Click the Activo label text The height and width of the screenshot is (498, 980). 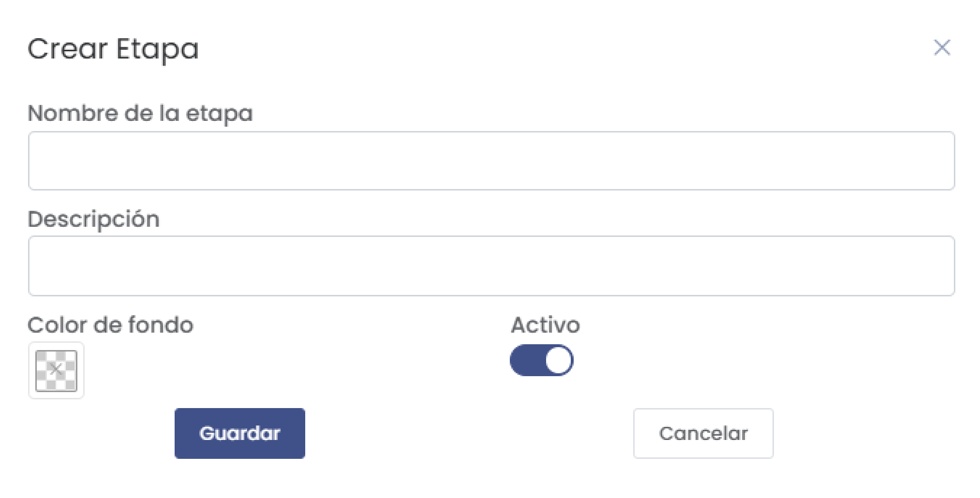click(x=546, y=325)
